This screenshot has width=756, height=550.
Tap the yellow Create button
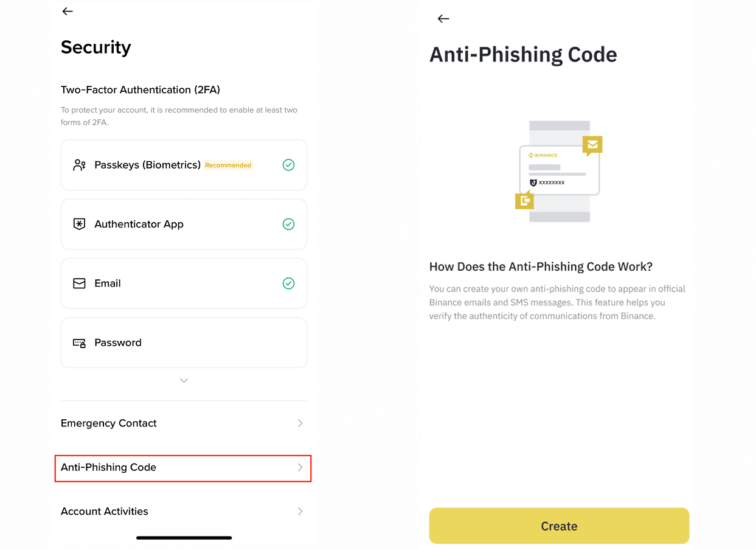[x=559, y=526]
